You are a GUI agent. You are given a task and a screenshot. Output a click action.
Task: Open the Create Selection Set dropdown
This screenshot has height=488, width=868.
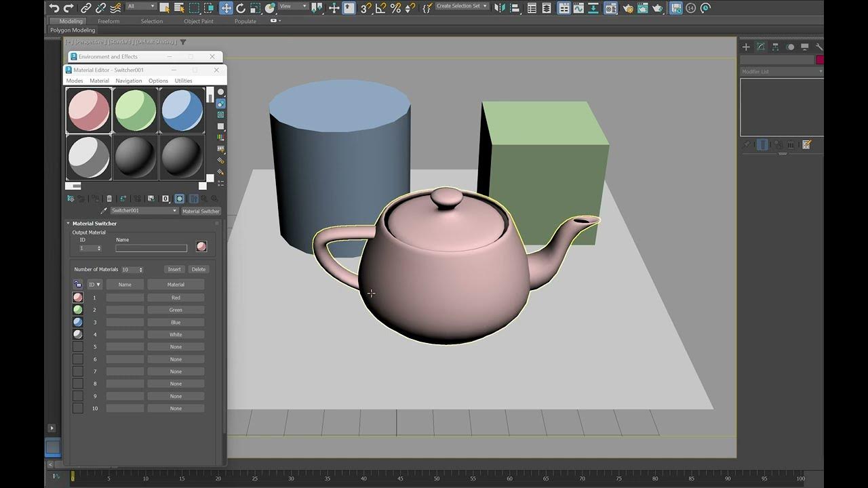(x=462, y=6)
